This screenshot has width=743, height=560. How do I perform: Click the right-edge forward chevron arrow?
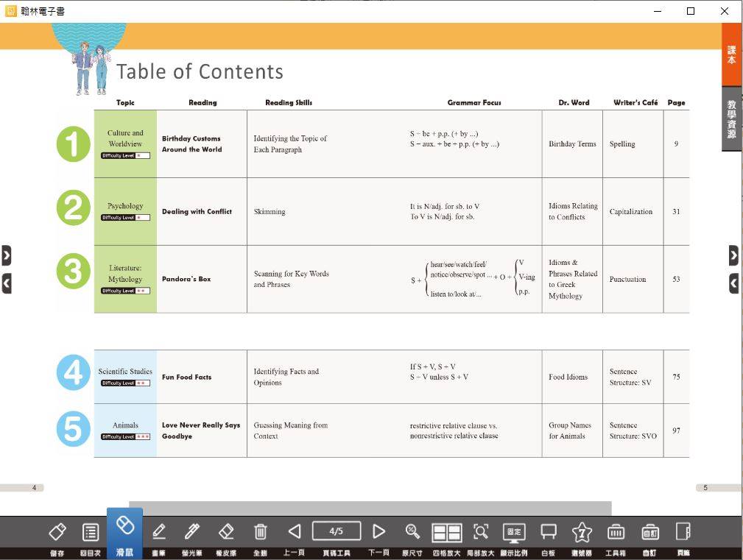733,255
